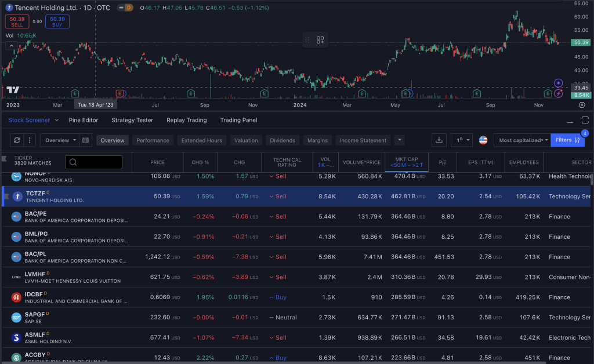Click the red earnings E marker near May 2023
This screenshot has height=364, width=594.
pos(119,93)
